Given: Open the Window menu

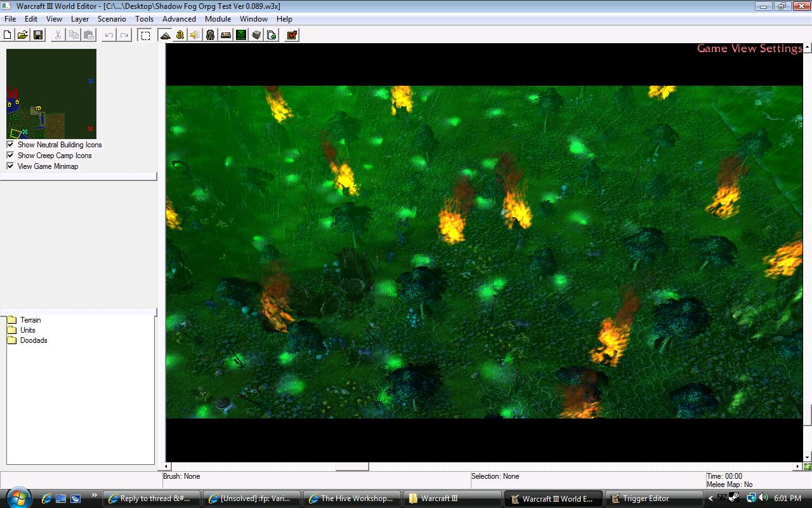Looking at the screenshot, I should tap(253, 19).
